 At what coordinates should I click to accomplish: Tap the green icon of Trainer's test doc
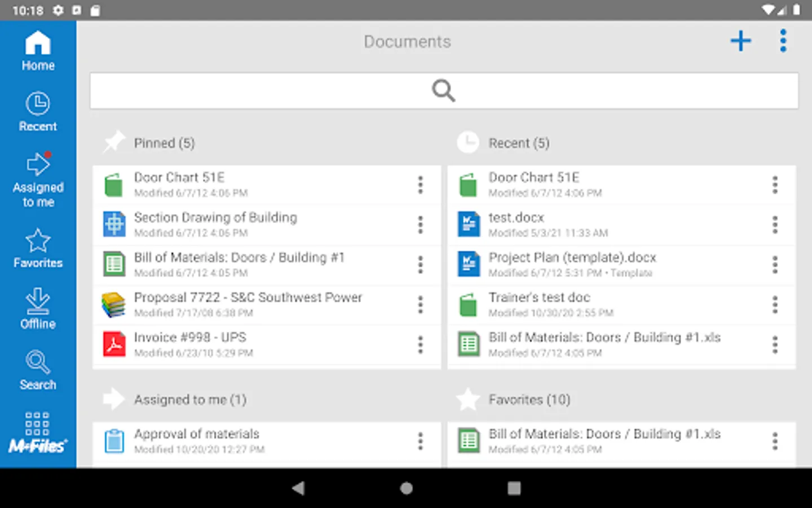tap(468, 305)
